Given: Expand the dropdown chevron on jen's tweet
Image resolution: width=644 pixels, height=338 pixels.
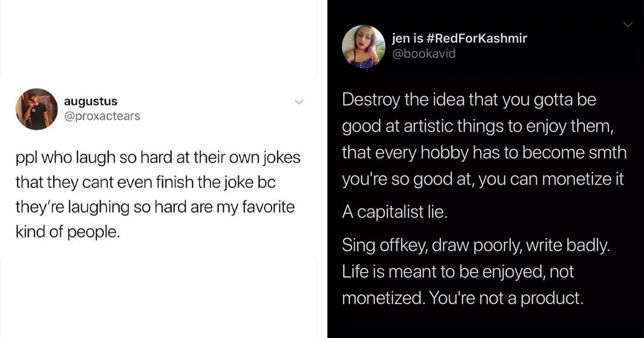Looking at the screenshot, I should tap(628, 24).
